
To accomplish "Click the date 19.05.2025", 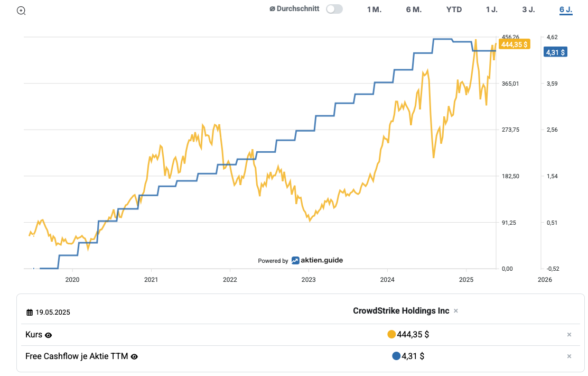I will click(53, 313).
